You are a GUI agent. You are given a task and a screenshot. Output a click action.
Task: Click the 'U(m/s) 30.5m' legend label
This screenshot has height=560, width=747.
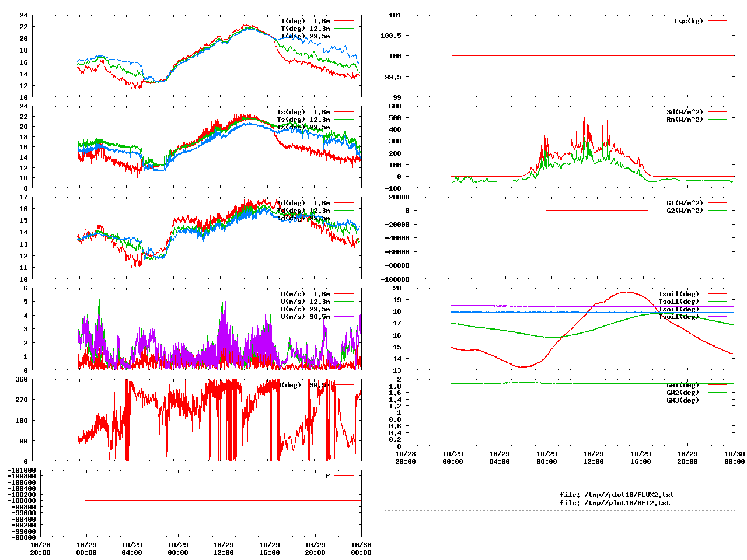305,317
